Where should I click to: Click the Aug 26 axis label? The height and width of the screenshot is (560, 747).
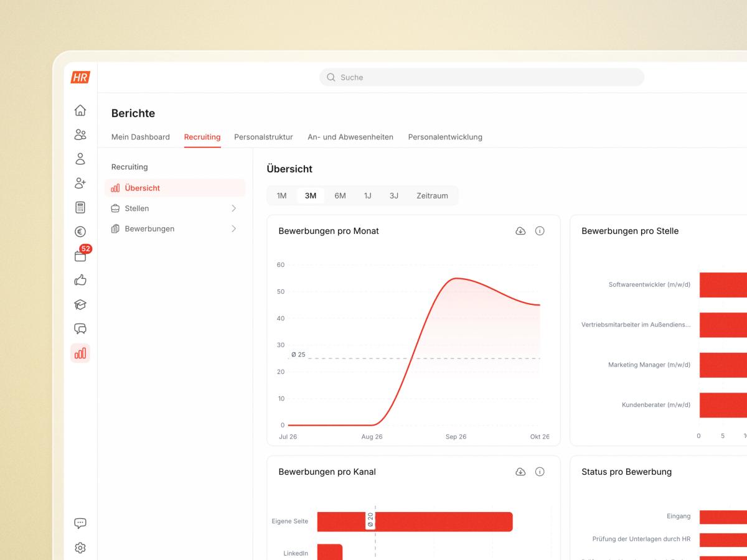tap(372, 437)
